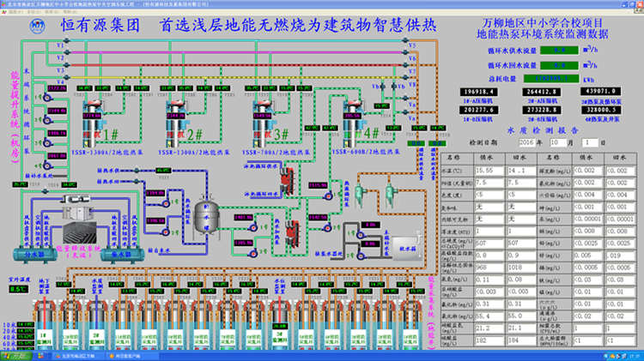Select valve V7 at the red pipe's right end

point(405,65)
